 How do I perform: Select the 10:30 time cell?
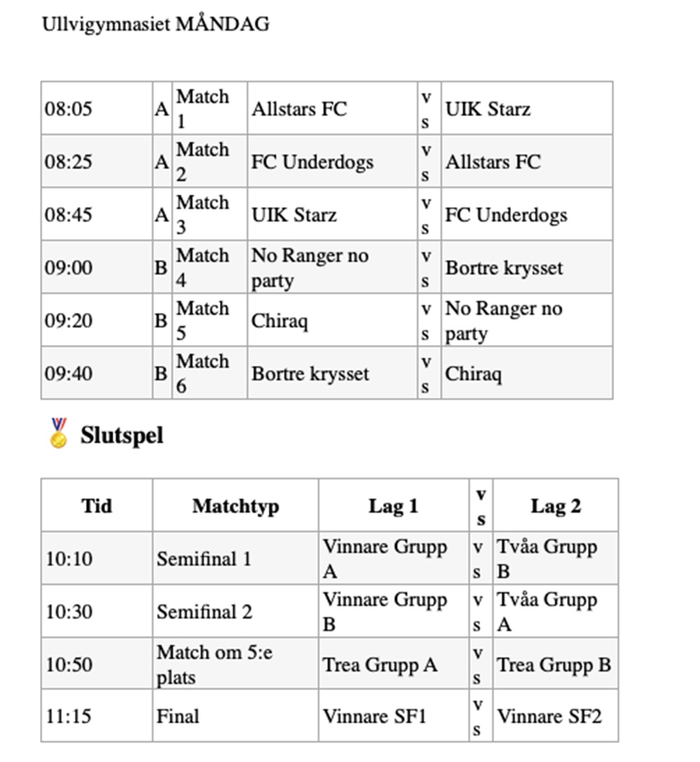(69, 612)
